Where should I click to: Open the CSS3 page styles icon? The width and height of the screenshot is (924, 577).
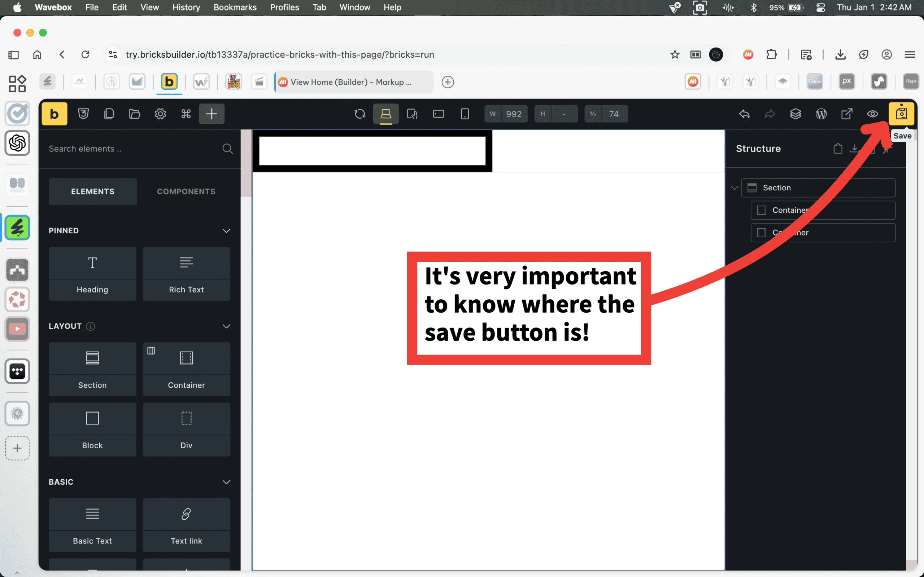click(83, 114)
